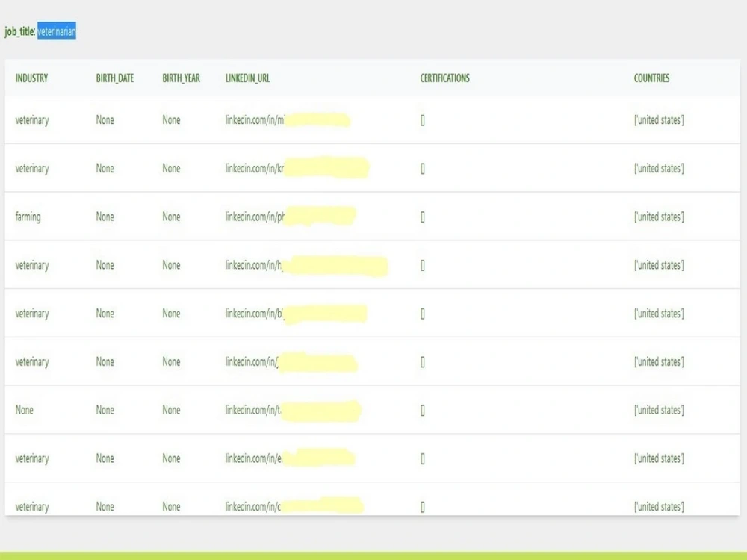Click the 'None' industry cell in the linkedin.com/in/t row
This screenshot has height=560, width=747.
pos(25,410)
